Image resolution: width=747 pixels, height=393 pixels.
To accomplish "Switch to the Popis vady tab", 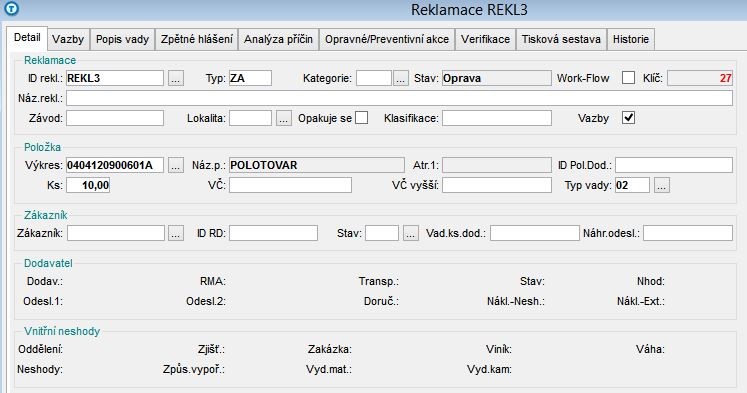I will click(x=122, y=39).
